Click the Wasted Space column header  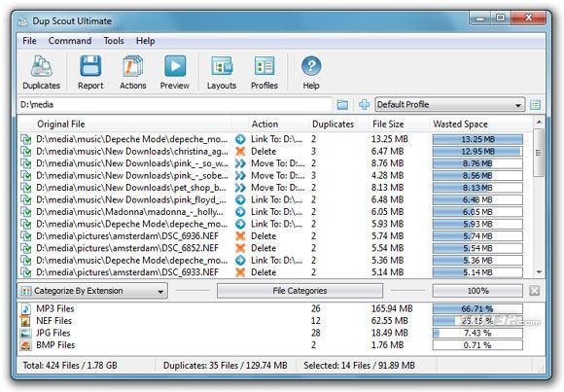tap(460, 125)
